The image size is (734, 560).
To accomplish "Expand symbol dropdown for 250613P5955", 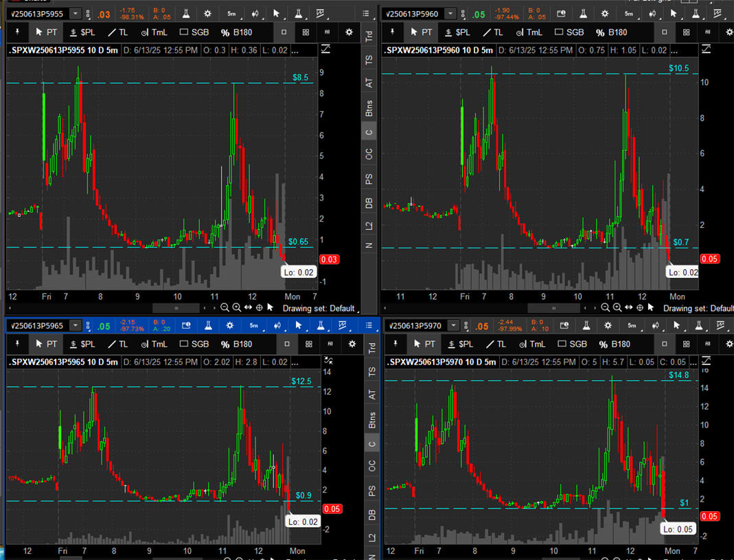I will point(75,14).
